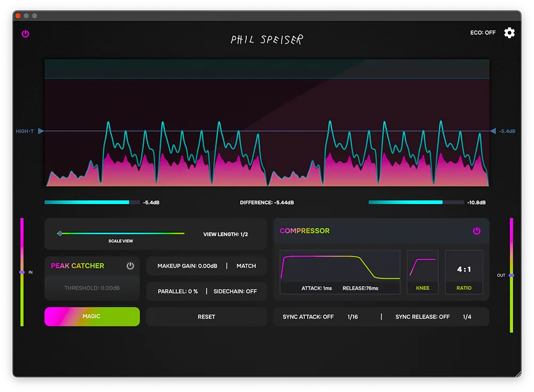
Task: Open the 4:1 Ratio selector
Action: (464, 272)
